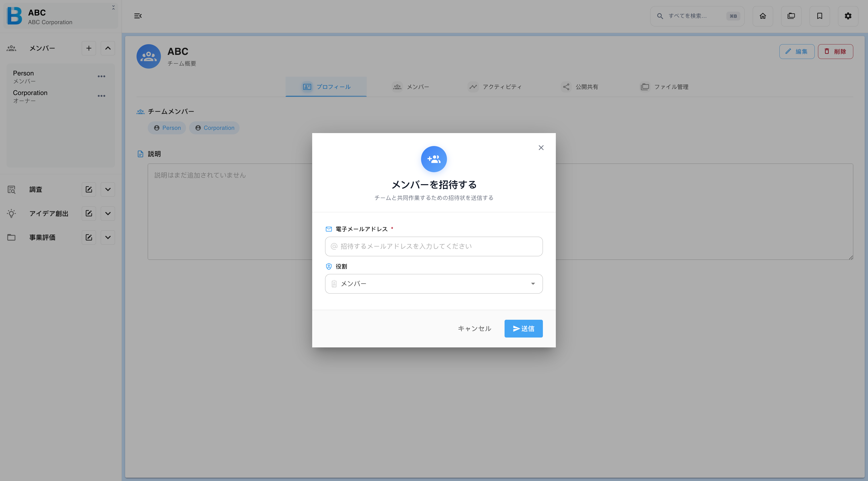
Task: Create new item in 調査 section
Action: click(89, 189)
